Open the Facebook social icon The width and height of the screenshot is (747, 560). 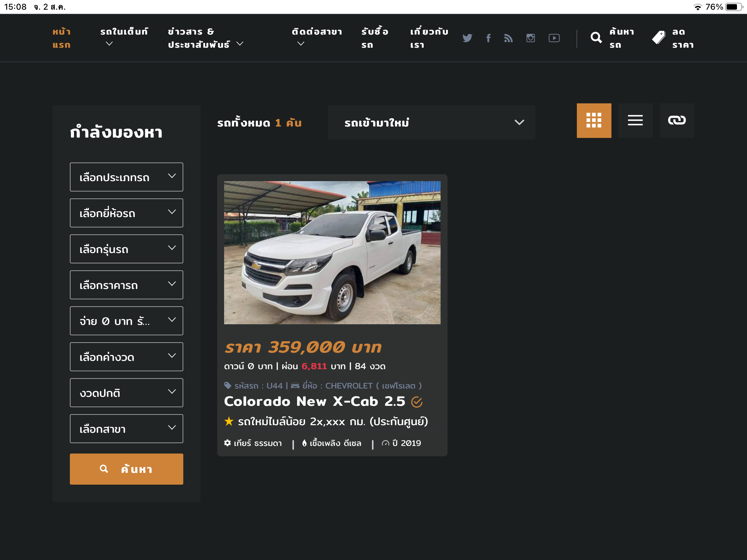pyautogui.click(x=488, y=38)
